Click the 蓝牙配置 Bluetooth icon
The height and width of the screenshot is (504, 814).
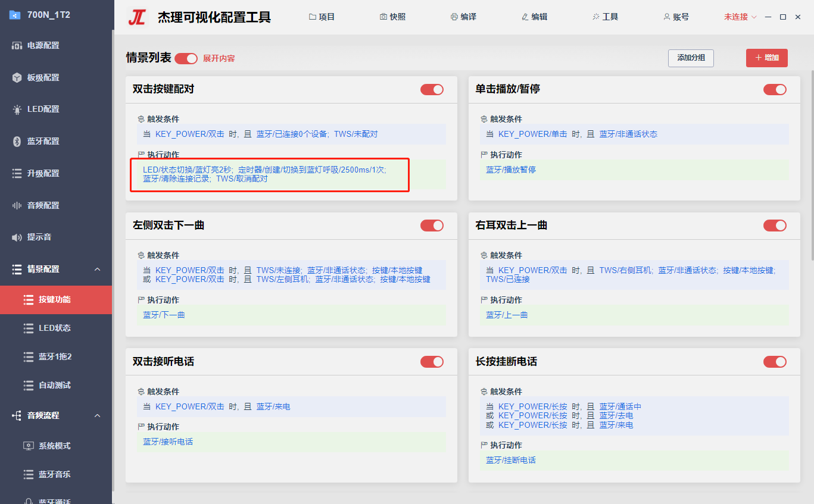(17, 142)
